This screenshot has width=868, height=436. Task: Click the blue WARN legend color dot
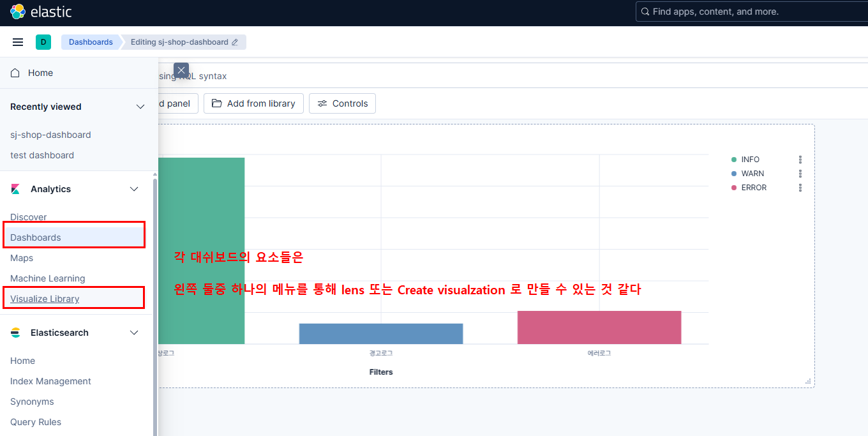734,174
